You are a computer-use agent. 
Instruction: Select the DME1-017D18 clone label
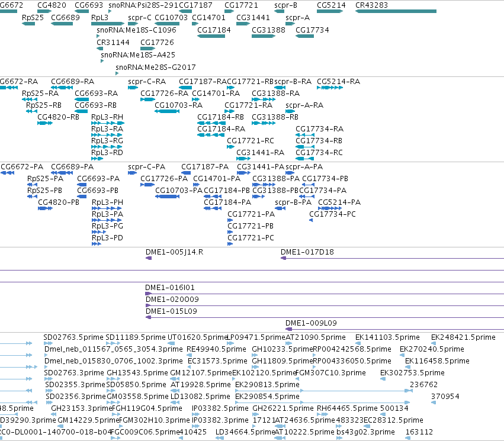307,252
